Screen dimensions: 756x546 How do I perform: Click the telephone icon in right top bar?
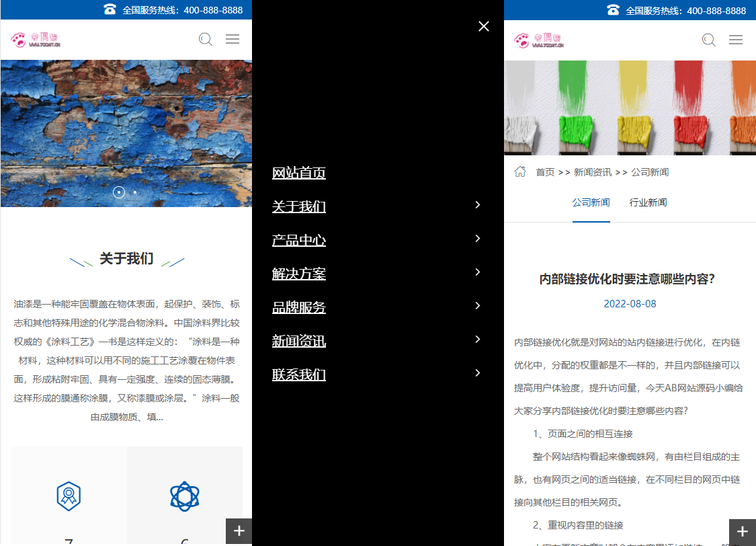pos(614,9)
